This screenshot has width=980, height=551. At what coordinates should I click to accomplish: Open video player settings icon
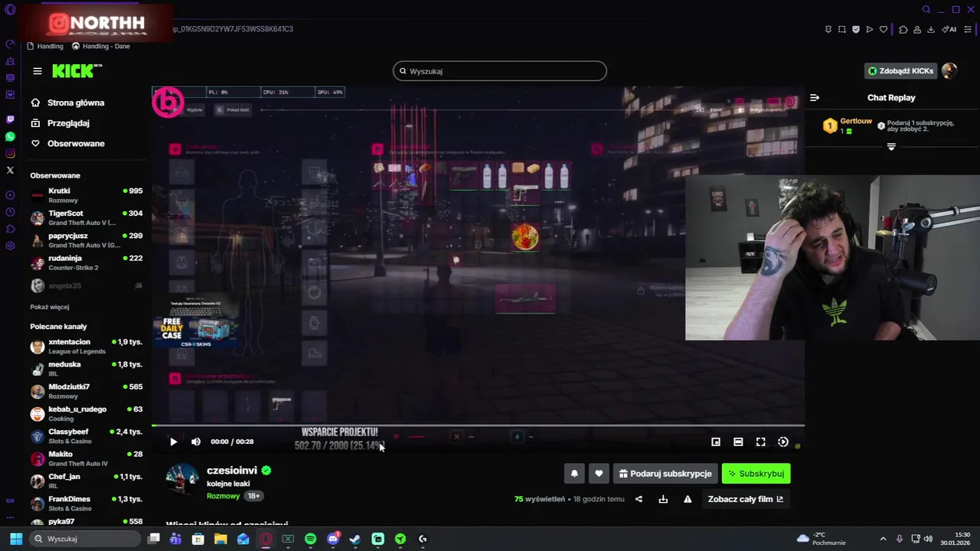click(783, 442)
